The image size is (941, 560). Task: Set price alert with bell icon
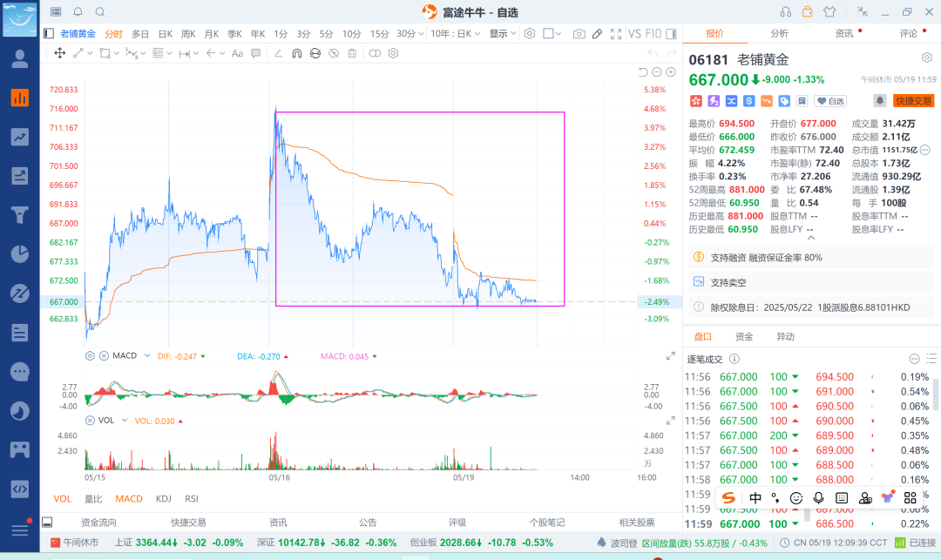coord(879,101)
